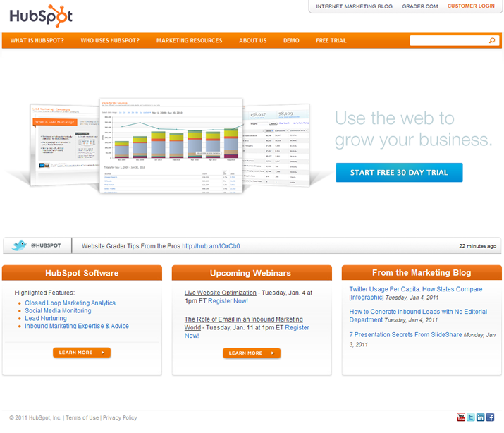Open the @HUBSPOT Twitter handle
The height and width of the screenshot is (433, 504).
[46, 245]
